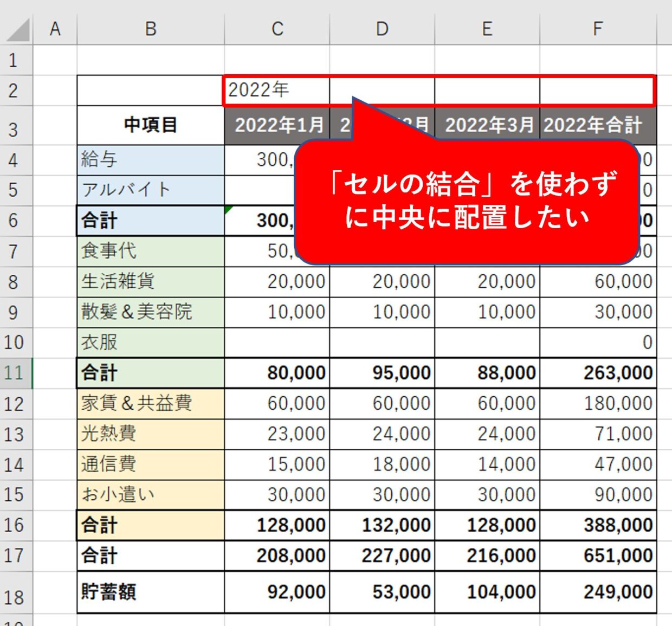Image resolution: width=672 pixels, height=626 pixels.
Task: Click the 132,000 cell
Action: click(x=382, y=525)
